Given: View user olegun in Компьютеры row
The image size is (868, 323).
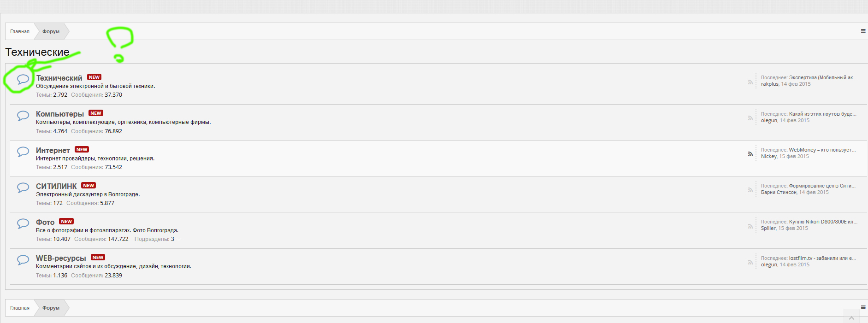Looking at the screenshot, I should (x=769, y=120).
